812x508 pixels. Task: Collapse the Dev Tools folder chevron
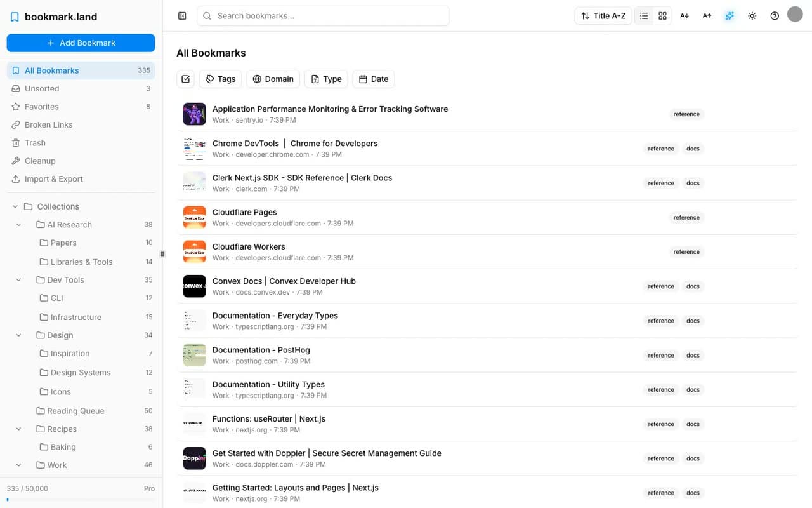[18, 280]
